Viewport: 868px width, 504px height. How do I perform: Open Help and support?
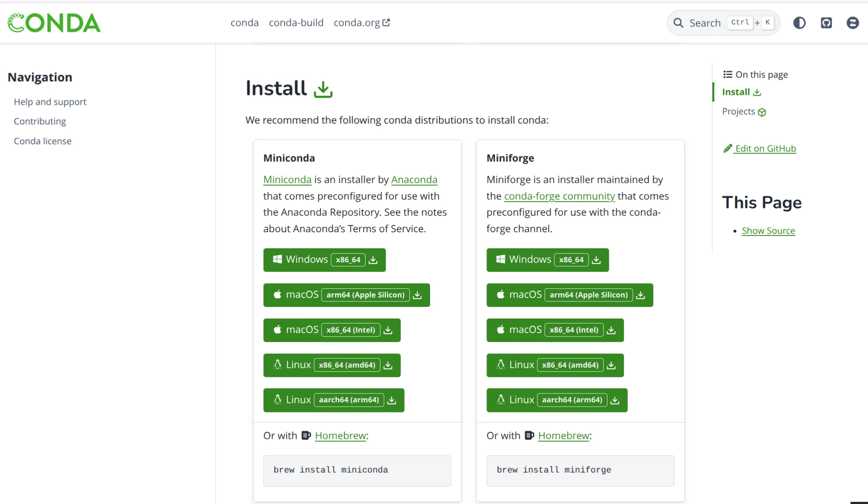click(x=50, y=101)
